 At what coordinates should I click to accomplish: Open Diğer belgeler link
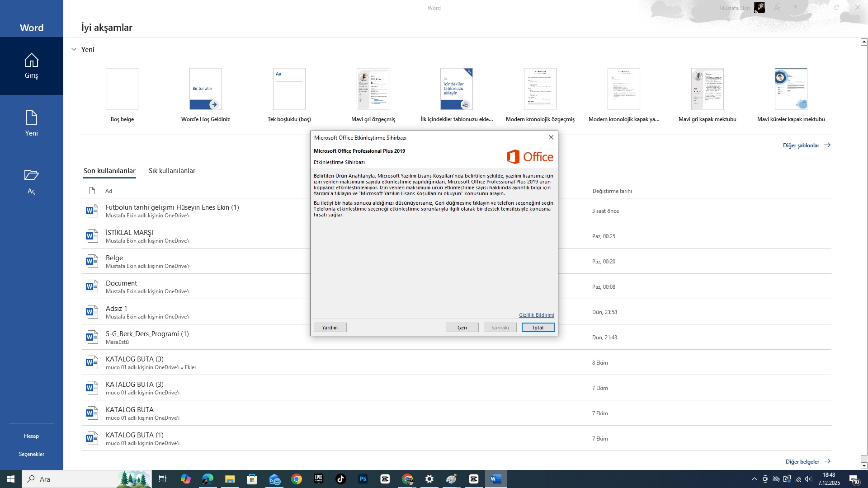pos(808,461)
